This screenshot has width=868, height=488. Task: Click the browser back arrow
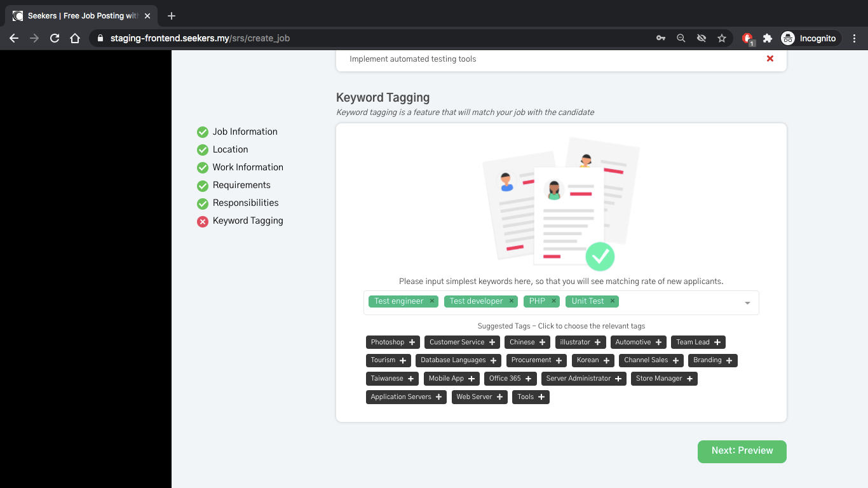[x=14, y=38]
